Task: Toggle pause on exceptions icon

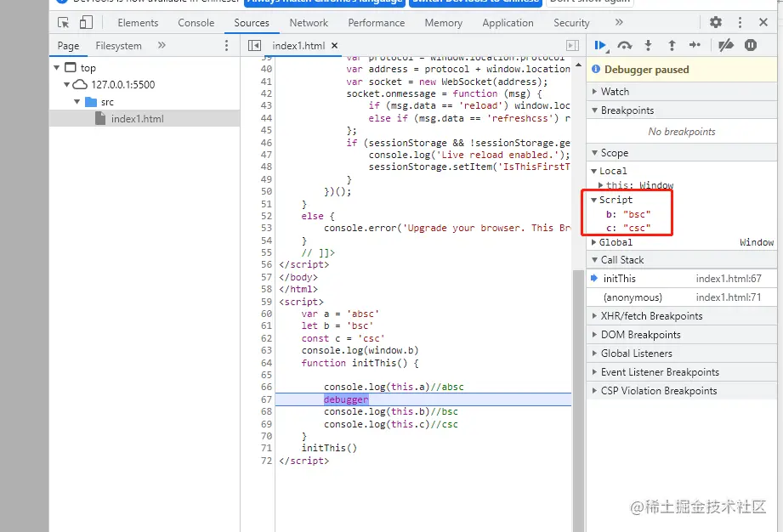Action: pos(751,45)
